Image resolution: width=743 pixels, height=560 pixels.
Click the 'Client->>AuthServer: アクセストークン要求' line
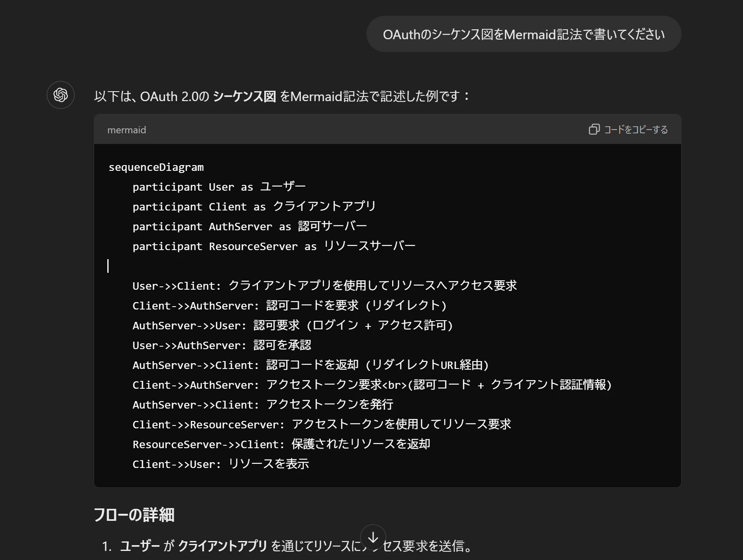pyautogui.click(x=372, y=385)
